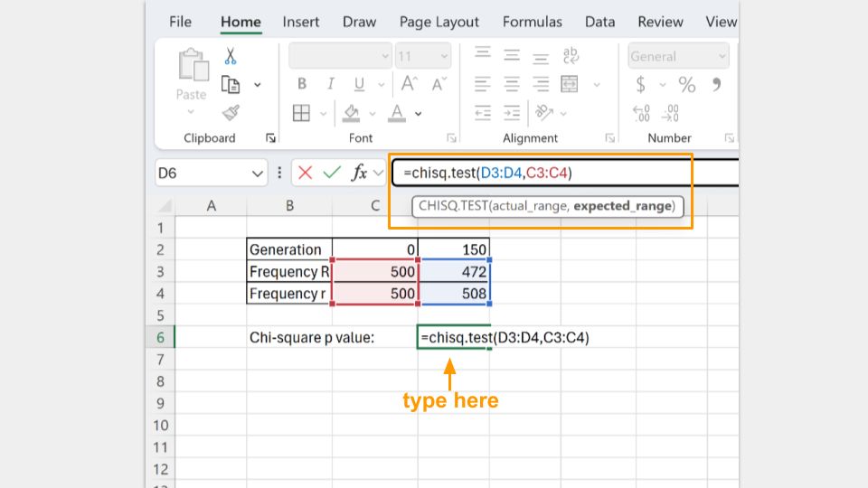
Task: Open the File tab
Action: [181, 22]
